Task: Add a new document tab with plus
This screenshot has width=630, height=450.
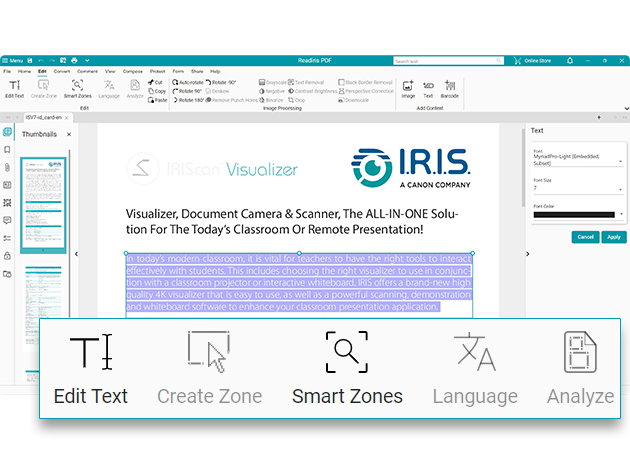Action: click(x=599, y=117)
